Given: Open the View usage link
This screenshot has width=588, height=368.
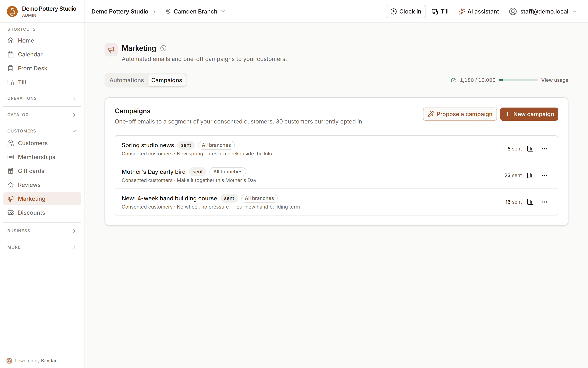Looking at the screenshot, I should point(555,80).
